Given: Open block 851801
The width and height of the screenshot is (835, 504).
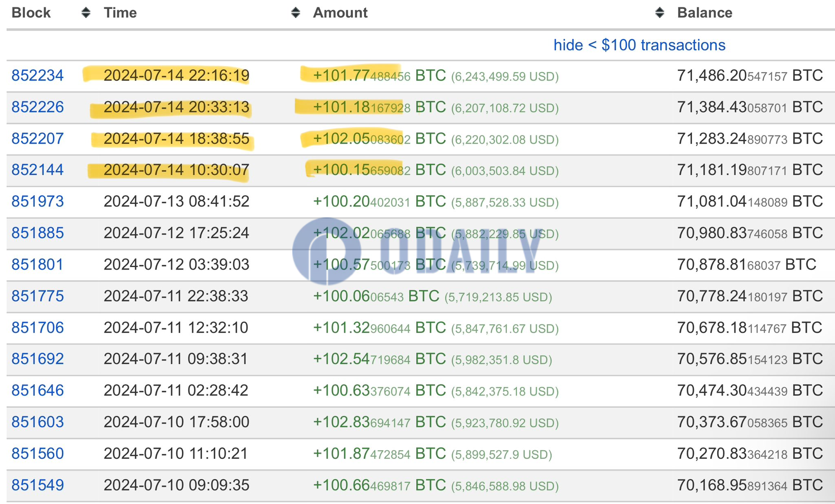Looking at the screenshot, I should tap(38, 265).
